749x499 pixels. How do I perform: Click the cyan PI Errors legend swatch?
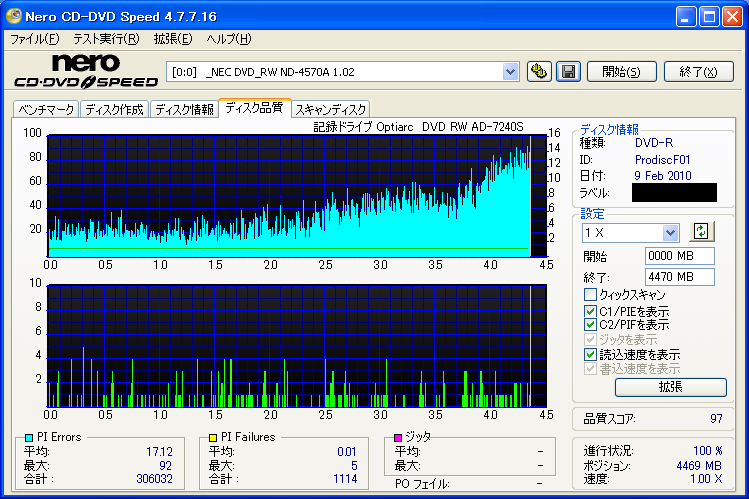pos(29,437)
